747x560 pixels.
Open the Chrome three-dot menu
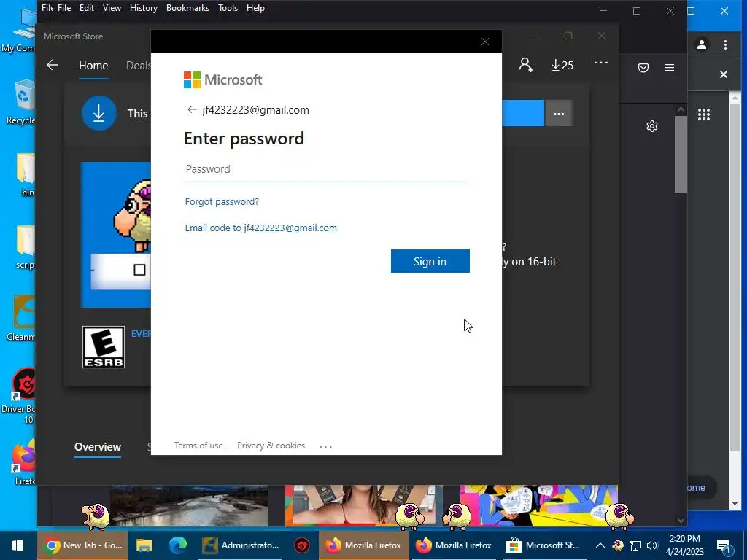pos(725,44)
